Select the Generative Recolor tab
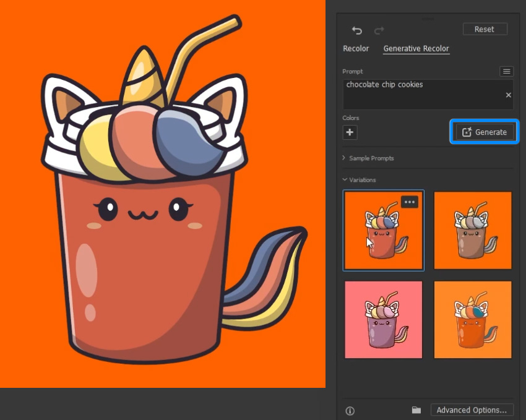Viewport: 526px width, 420px height. [416, 49]
